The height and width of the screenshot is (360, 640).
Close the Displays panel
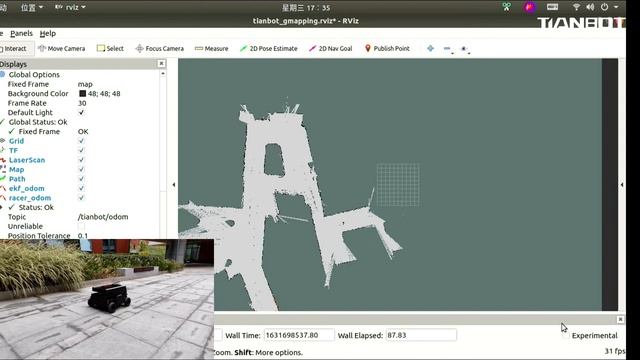pyautogui.click(x=161, y=63)
